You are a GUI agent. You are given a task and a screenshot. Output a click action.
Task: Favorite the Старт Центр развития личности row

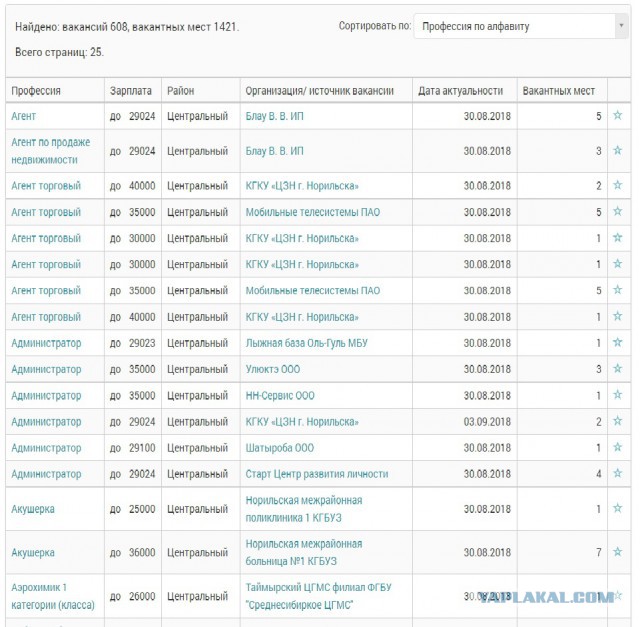[618, 474]
